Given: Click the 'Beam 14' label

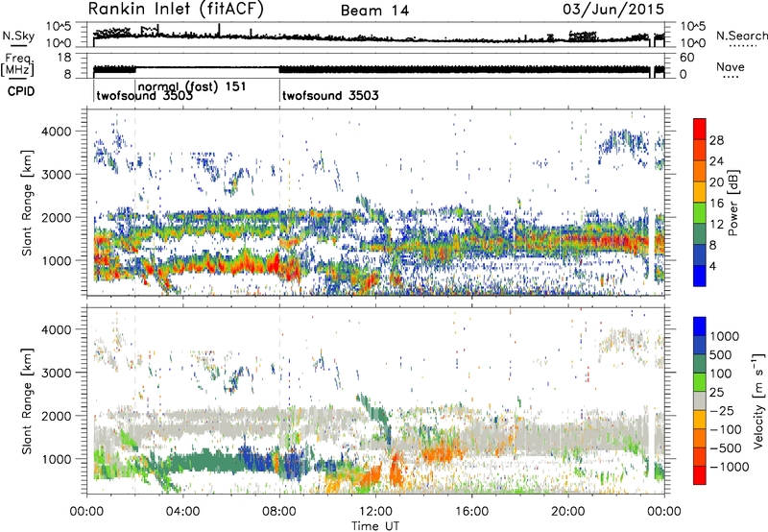Looking at the screenshot, I should pos(375,11).
